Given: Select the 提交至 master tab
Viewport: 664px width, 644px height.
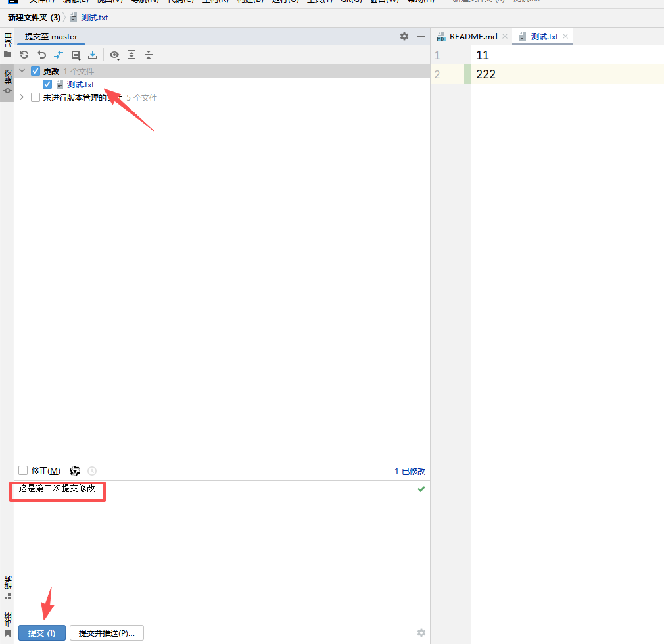Looking at the screenshot, I should [x=51, y=37].
